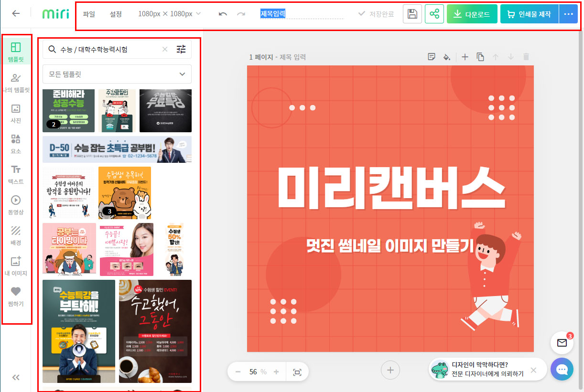Click the 인쇄물 제작 button

tap(529, 14)
